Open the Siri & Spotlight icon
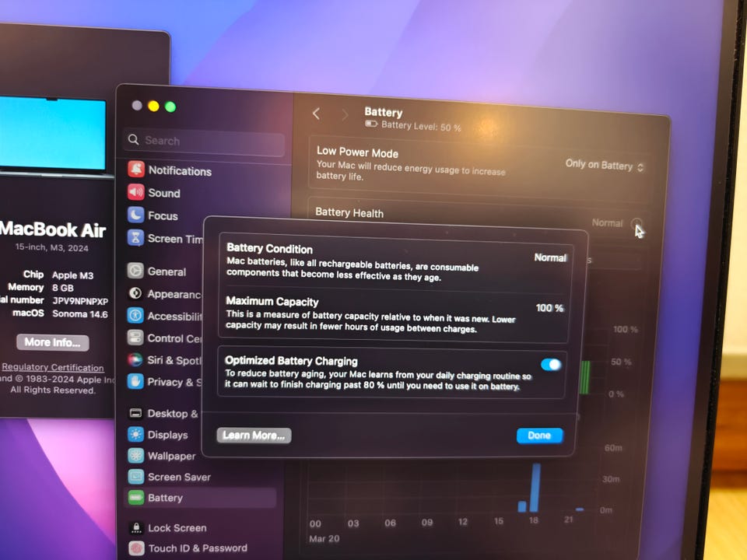The image size is (747, 560). (135, 359)
